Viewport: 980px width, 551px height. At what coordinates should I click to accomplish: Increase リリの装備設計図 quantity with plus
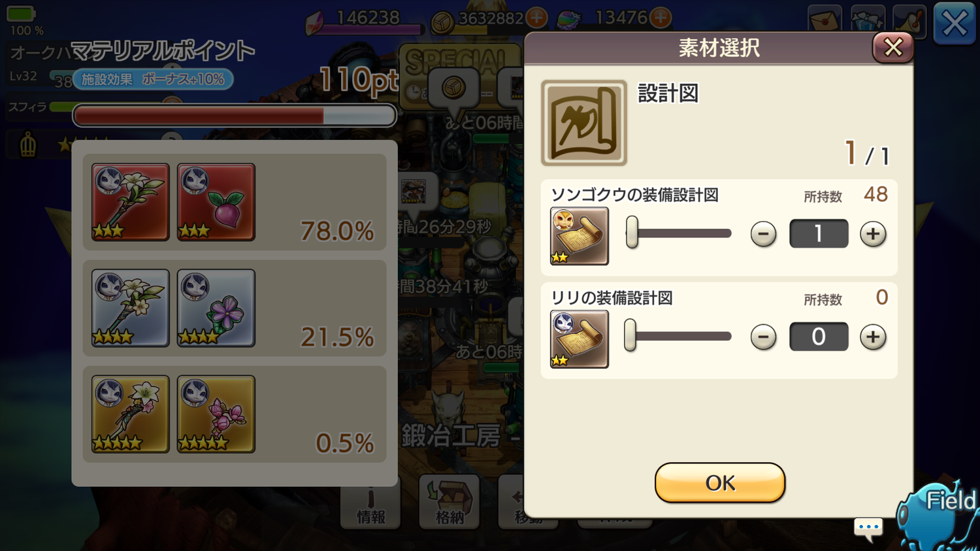click(873, 337)
